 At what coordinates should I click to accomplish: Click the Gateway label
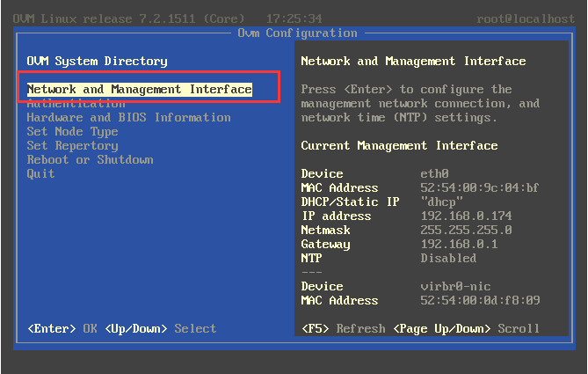[325, 245]
